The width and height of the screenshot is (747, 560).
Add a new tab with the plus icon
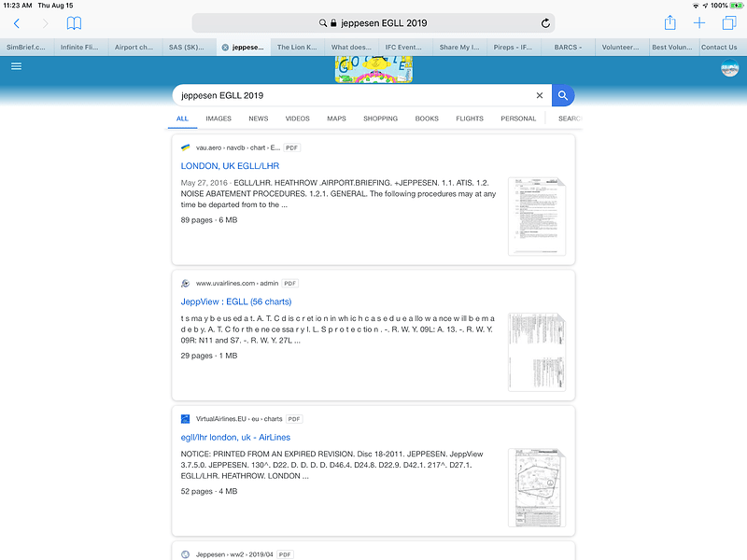698,22
